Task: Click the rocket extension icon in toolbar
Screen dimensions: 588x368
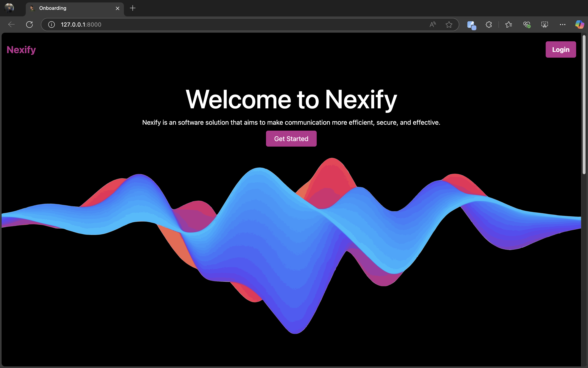Action: [471, 25]
